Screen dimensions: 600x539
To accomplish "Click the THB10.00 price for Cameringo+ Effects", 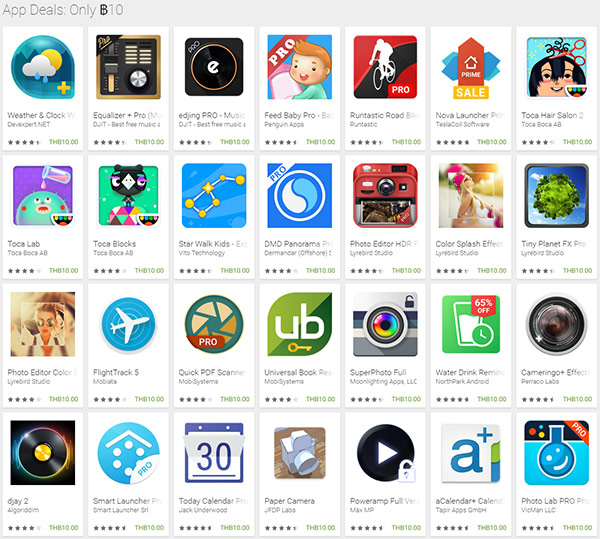I will [577, 399].
